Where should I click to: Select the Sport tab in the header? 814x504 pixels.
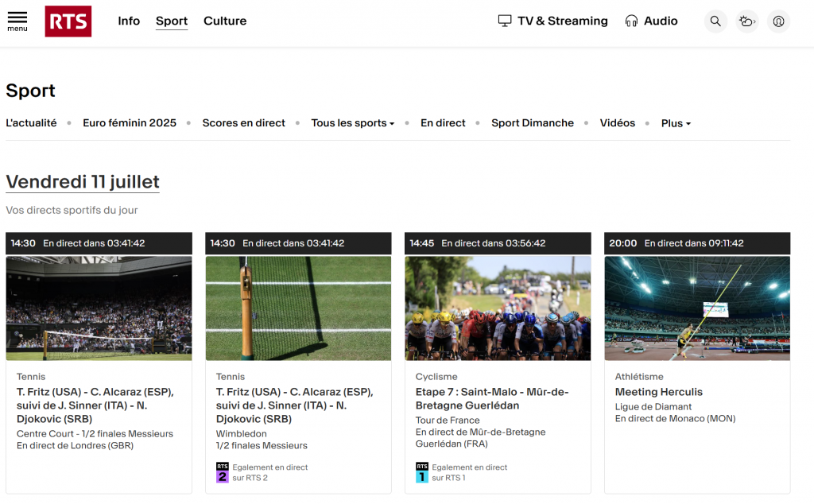coord(172,21)
